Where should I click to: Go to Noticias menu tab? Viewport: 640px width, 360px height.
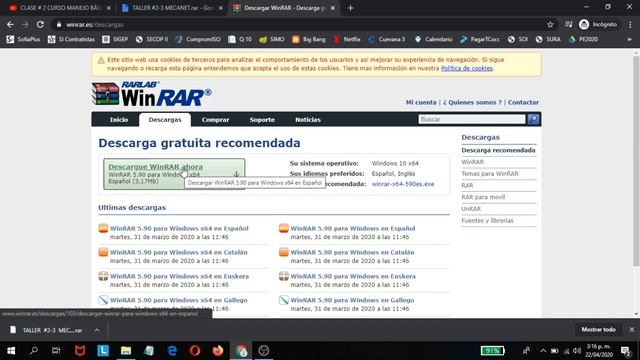tap(308, 120)
